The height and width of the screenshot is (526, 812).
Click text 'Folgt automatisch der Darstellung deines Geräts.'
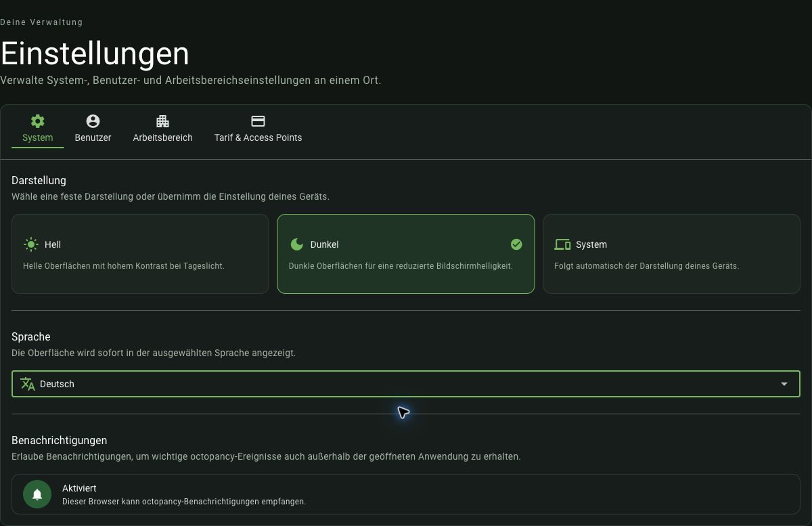click(646, 266)
